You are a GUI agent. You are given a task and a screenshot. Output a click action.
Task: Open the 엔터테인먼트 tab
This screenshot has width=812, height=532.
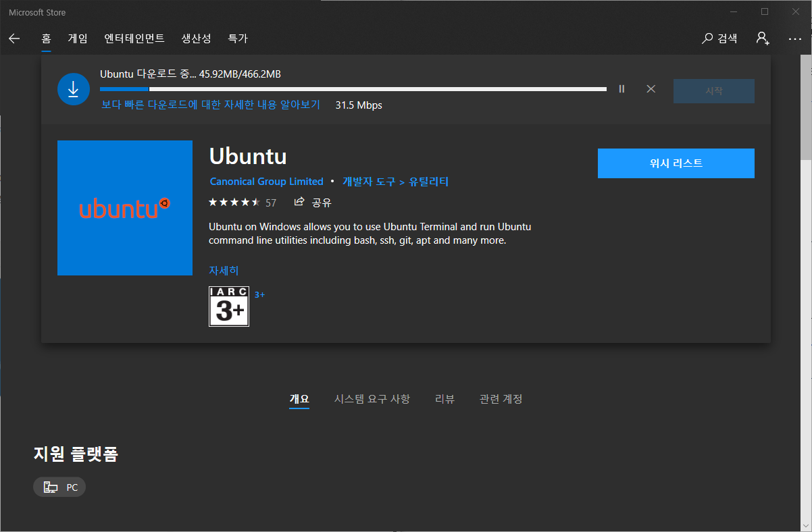134,38
